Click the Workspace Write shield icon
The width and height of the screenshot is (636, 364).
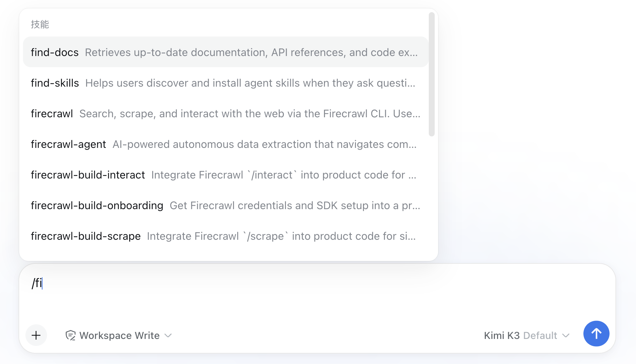tap(71, 335)
